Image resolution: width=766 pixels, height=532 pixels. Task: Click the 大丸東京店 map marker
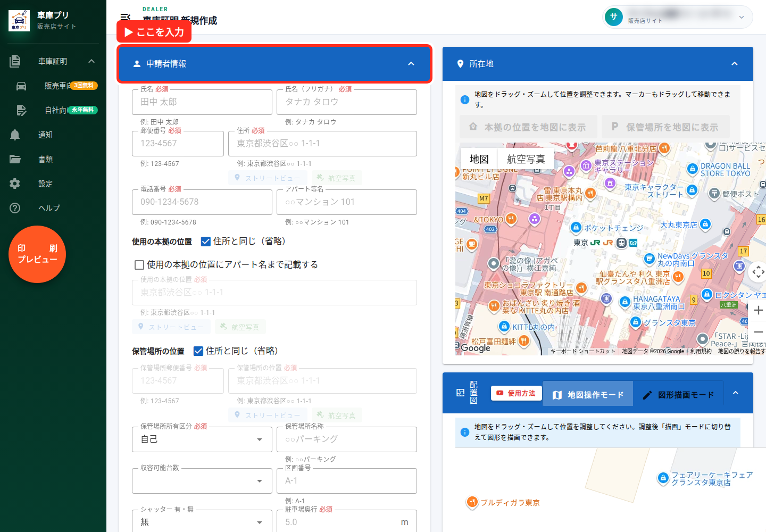[705, 225]
